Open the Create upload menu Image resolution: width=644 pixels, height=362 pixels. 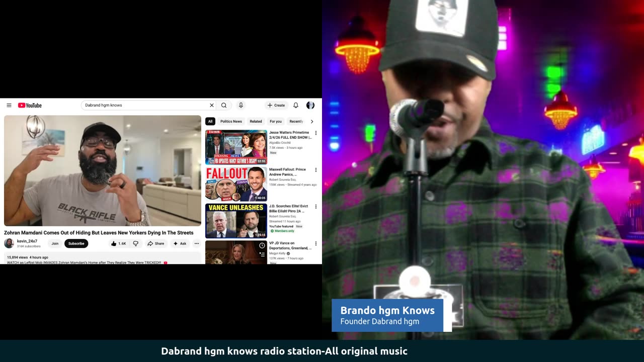coord(276,105)
